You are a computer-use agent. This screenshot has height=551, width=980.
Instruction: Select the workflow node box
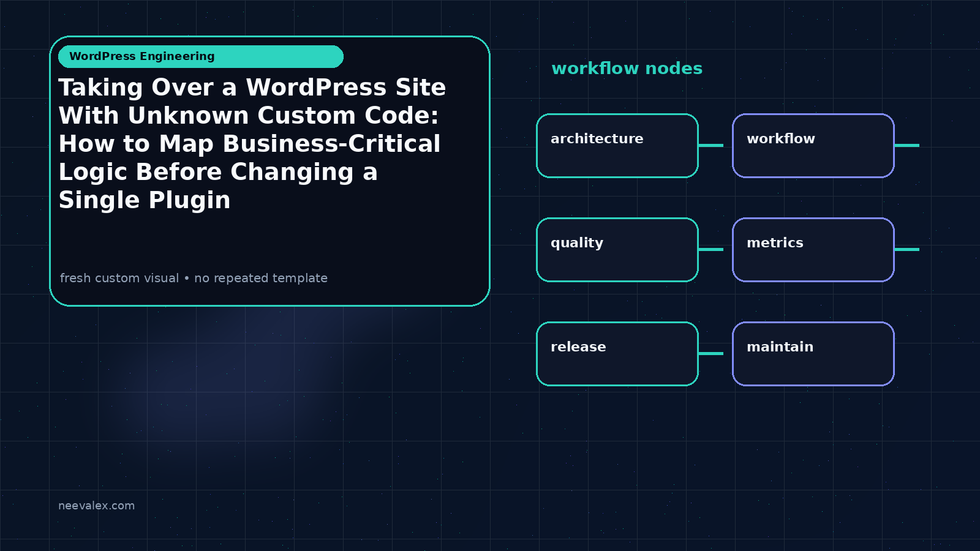point(813,146)
